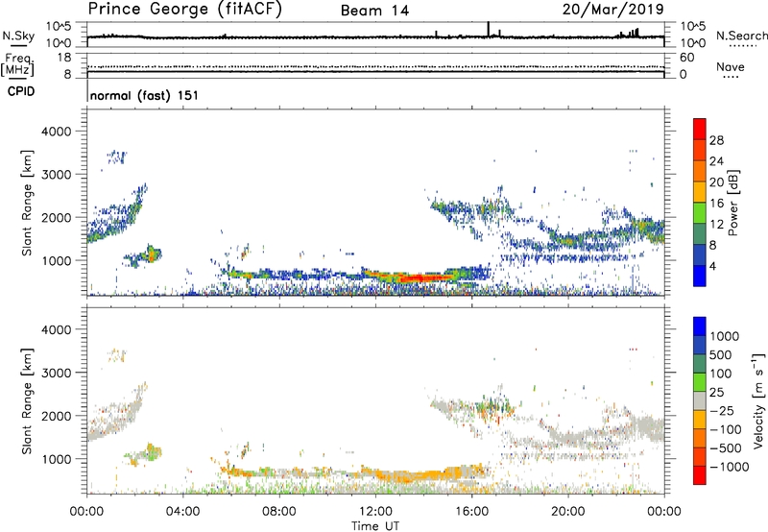Click the 'Velocity [m s⁻¹]' color bar label
The width and height of the screenshot is (768, 532).
(758, 400)
